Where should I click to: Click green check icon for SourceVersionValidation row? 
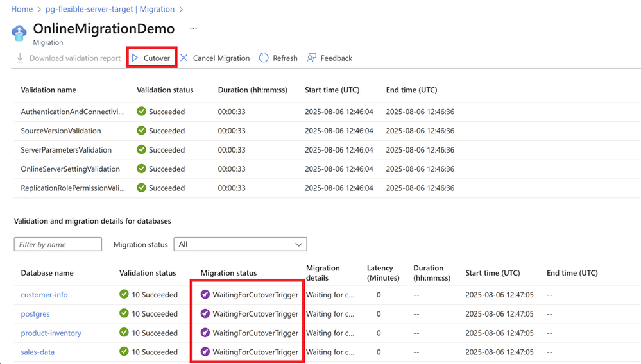click(x=141, y=131)
